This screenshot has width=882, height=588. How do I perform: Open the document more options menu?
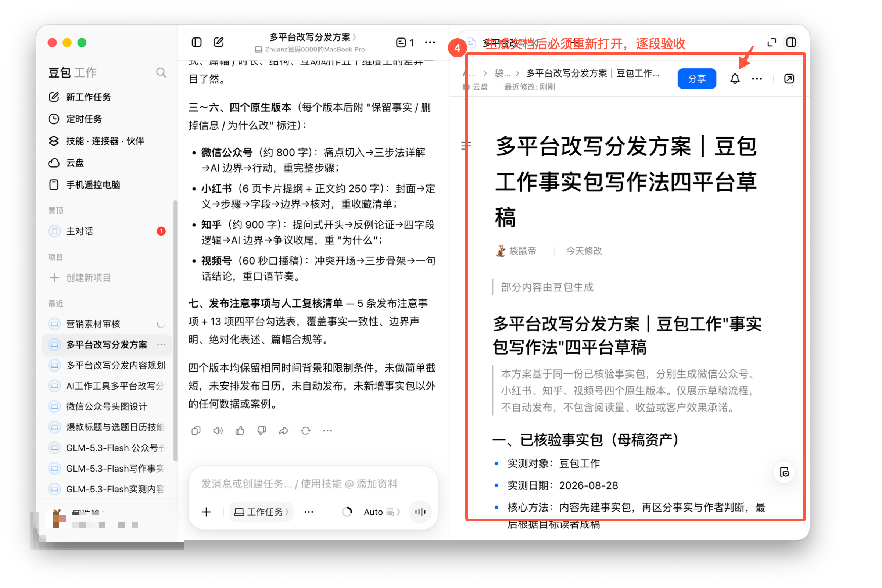click(x=757, y=79)
